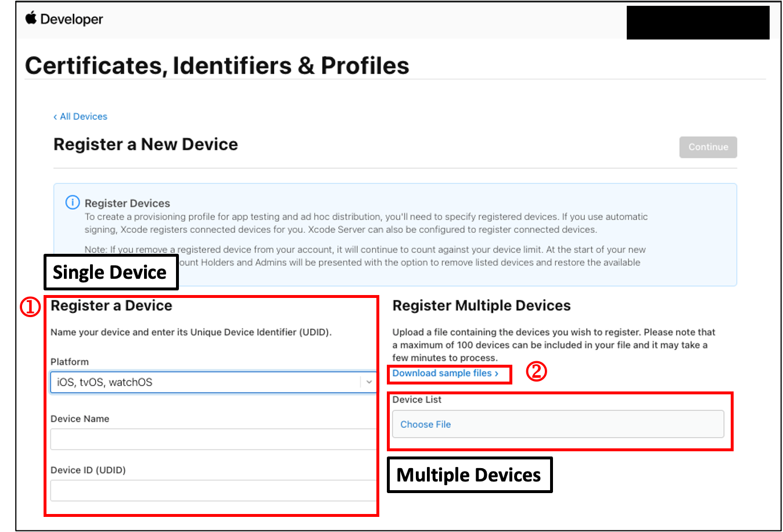This screenshot has width=783, height=532.
Task: Click the Multiple Devices annotation label
Action: coord(469,475)
